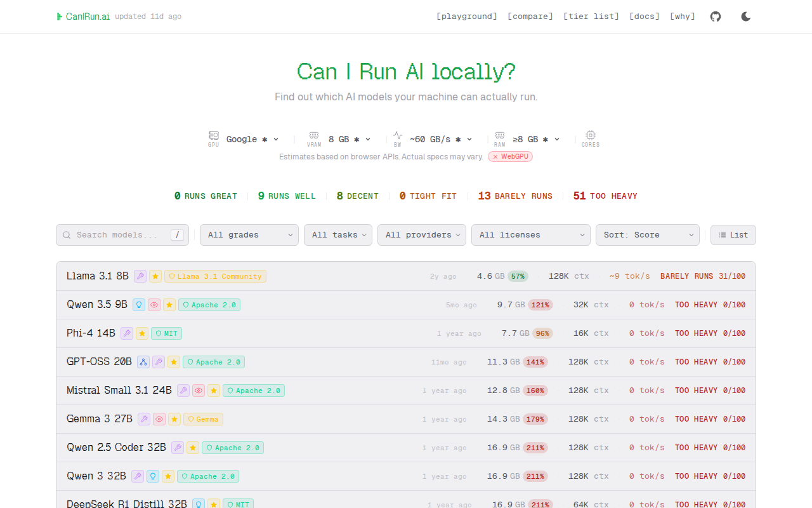Expand the bandwidth ~60 GB/s dropdown

point(441,139)
